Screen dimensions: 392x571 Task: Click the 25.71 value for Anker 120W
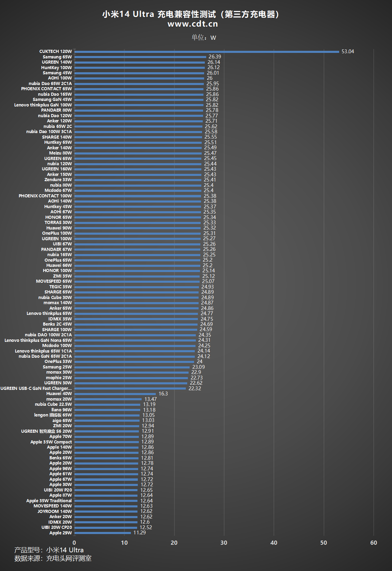click(x=211, y=121)
